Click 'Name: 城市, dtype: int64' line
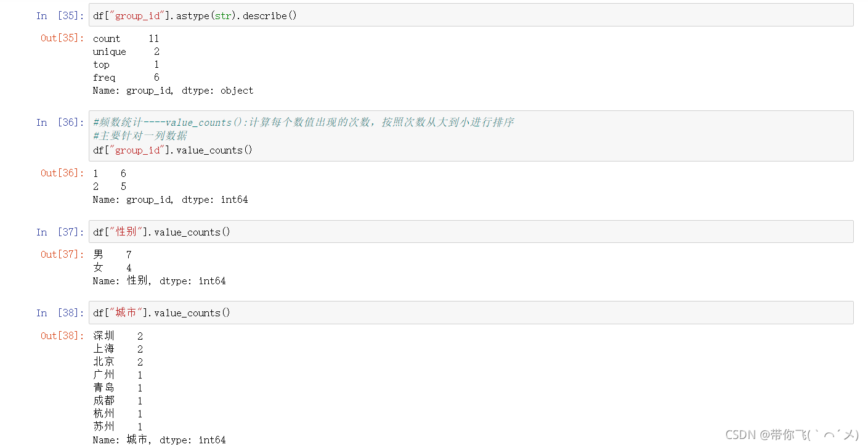Image resolution: width=868 pixels, height=447 pixels. [160, 440]
